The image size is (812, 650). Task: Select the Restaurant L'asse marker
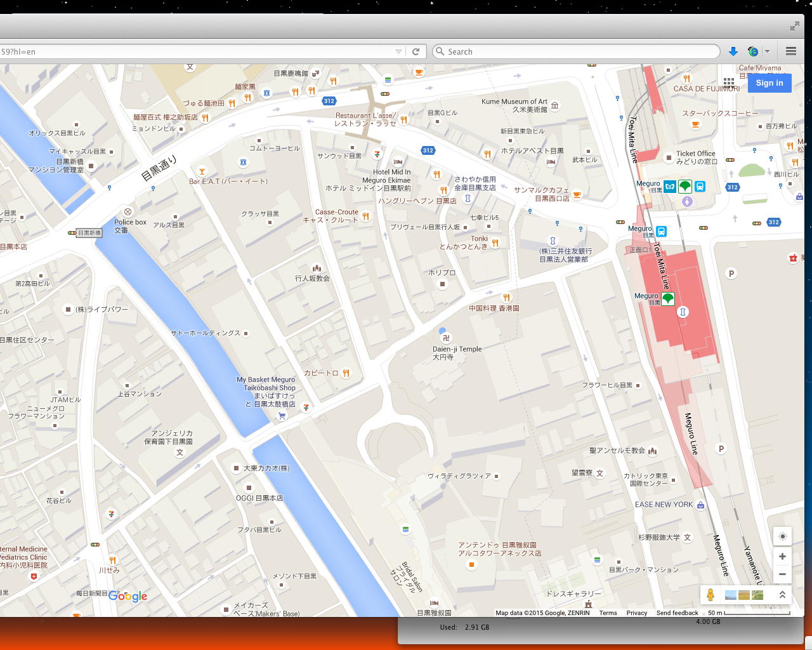[403, 119]
